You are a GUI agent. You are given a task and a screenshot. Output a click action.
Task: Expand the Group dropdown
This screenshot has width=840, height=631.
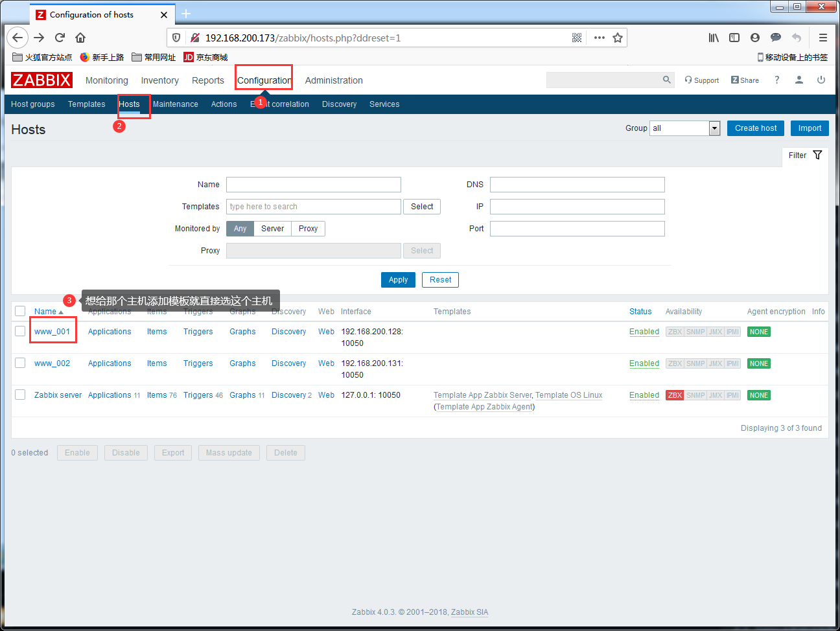(x=685, y=128)
